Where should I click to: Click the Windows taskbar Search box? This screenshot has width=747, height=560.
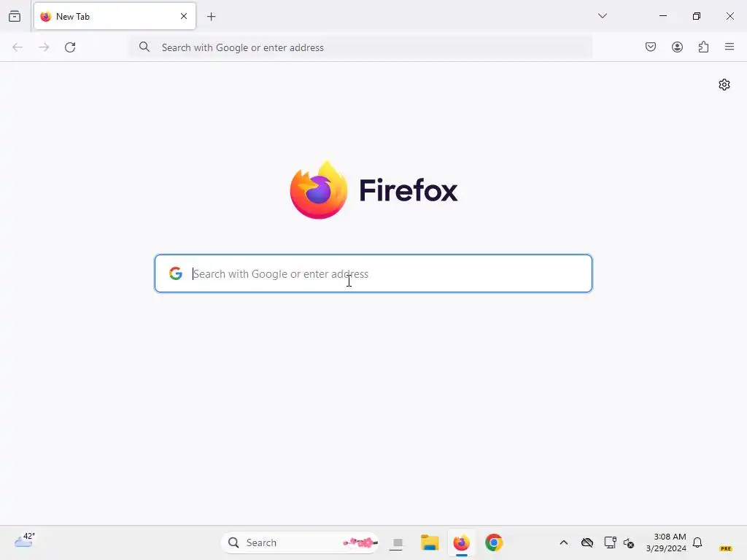tap(300, 542)
